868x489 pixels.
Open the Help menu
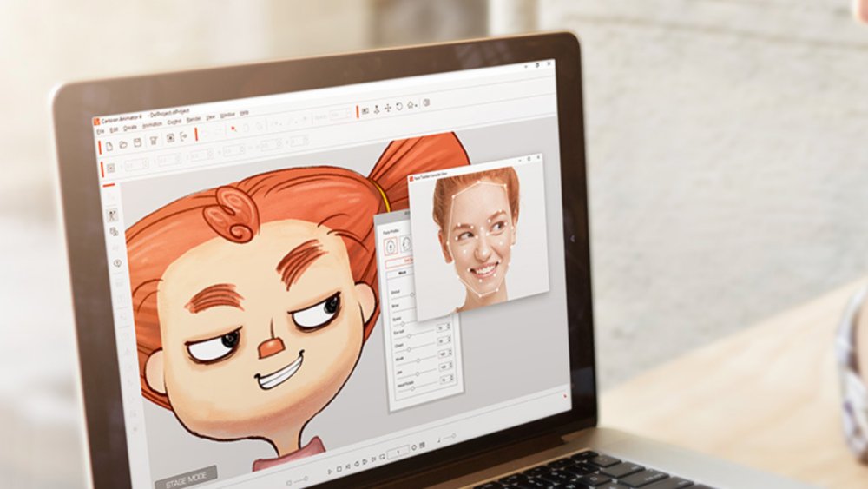244,113
